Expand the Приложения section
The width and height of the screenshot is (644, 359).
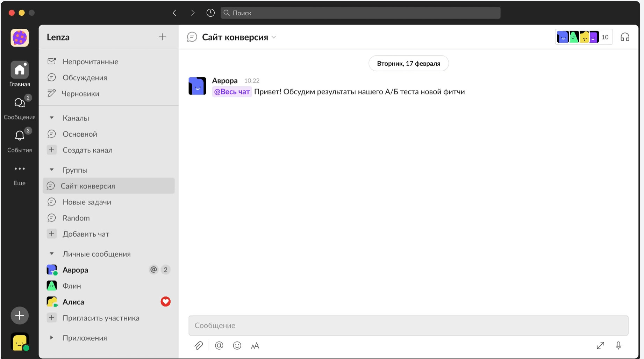[52, 338]
